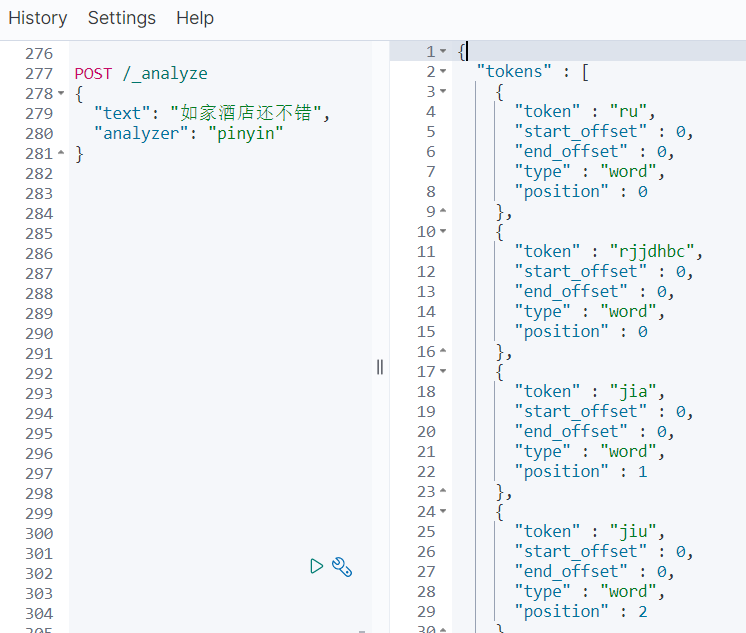Open the Help menu
Image resolution: width=746 pixels, height=633 pixels.
[x=195, y=18]
